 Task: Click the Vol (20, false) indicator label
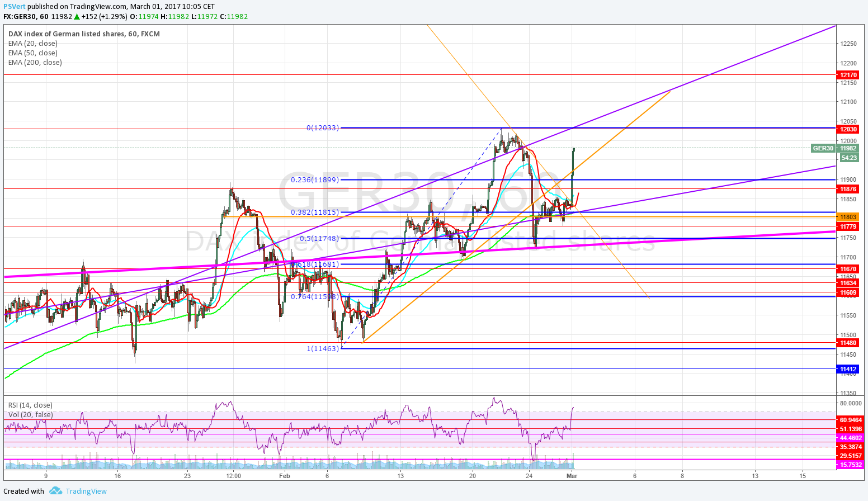tap(31, 414)
